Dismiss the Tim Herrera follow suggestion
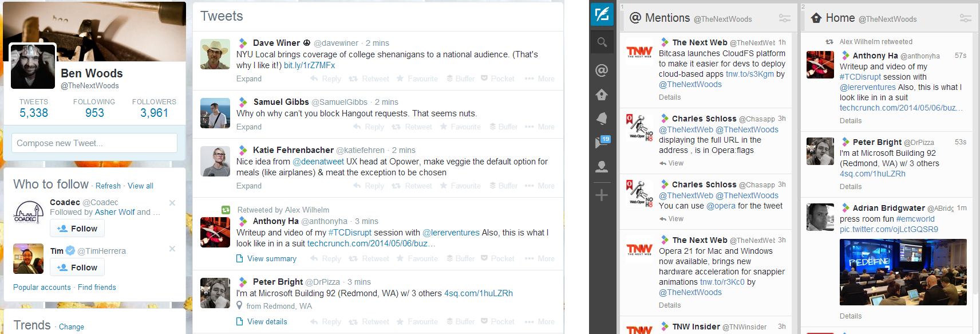This screenshot has width=980, height=334. [172, 249]
